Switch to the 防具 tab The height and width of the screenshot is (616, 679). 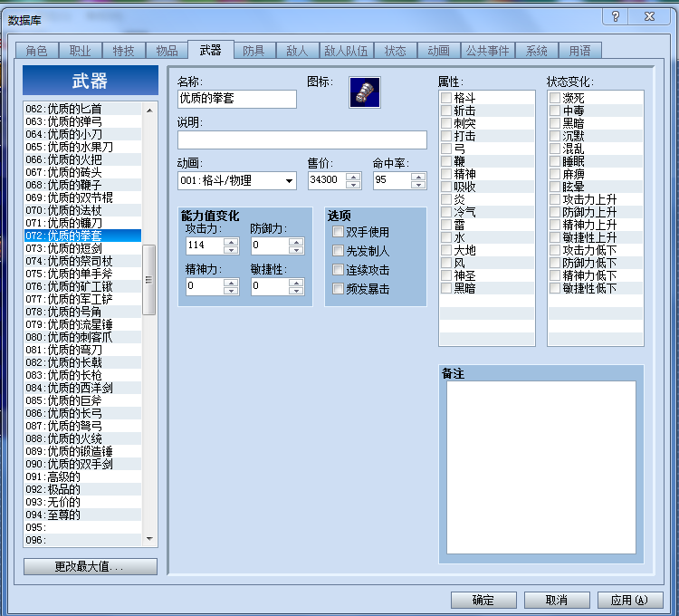(253, 51)
